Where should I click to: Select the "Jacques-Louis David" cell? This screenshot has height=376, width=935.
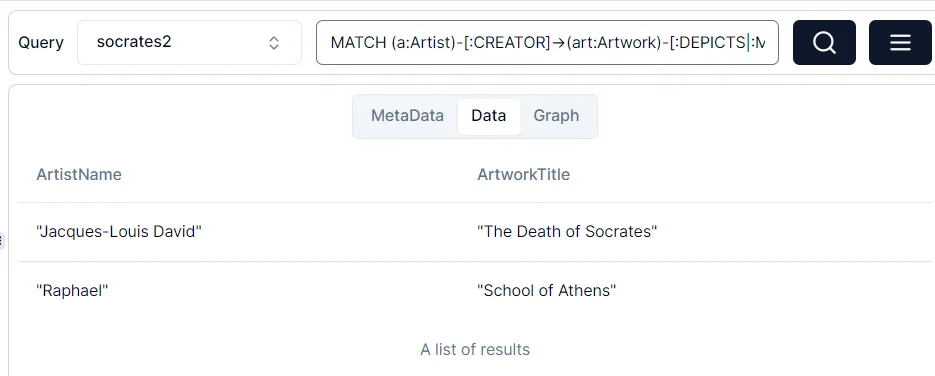tap(119, 231)
